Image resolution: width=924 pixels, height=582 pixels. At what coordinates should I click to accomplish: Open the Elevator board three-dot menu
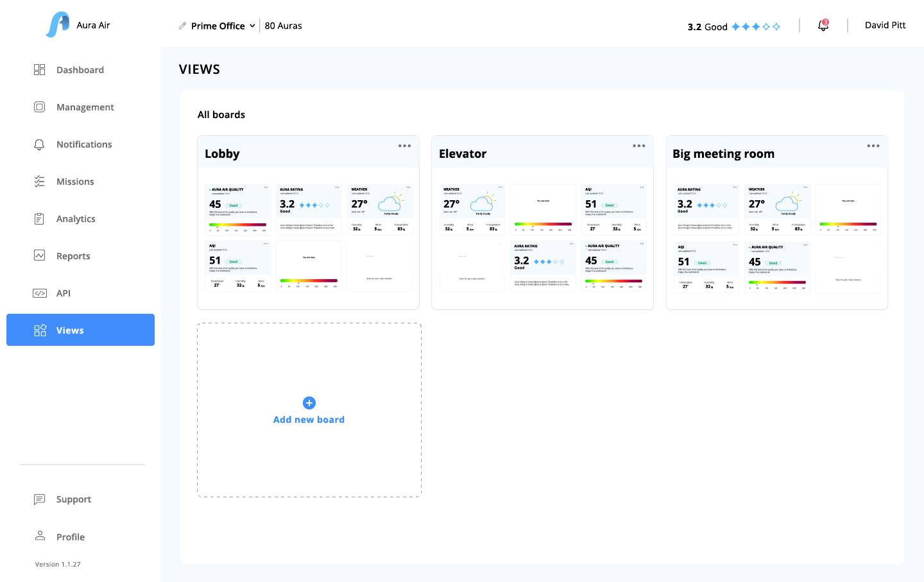pyautogui.click(x=638, y=146)
